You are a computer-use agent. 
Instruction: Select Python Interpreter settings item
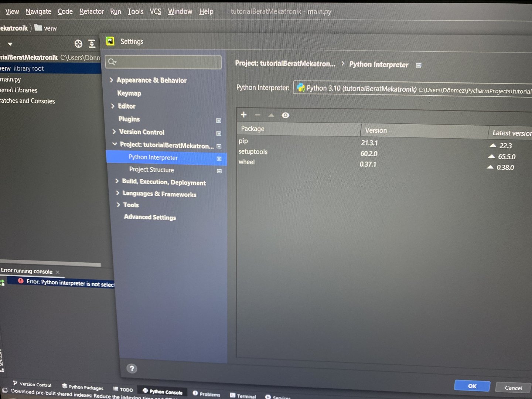click(x=166, y=158)
